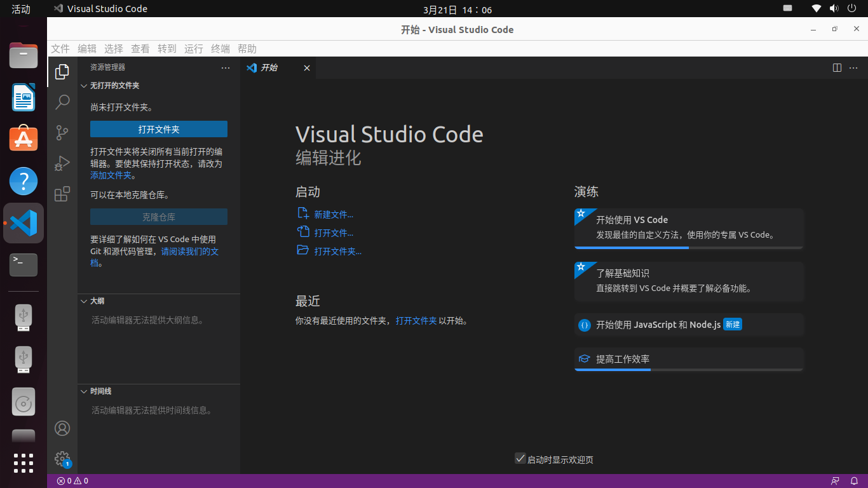This screenshot has height=488, width=868.
Task: Click the 新建文件 file icon
Action: tap(303, 213)
